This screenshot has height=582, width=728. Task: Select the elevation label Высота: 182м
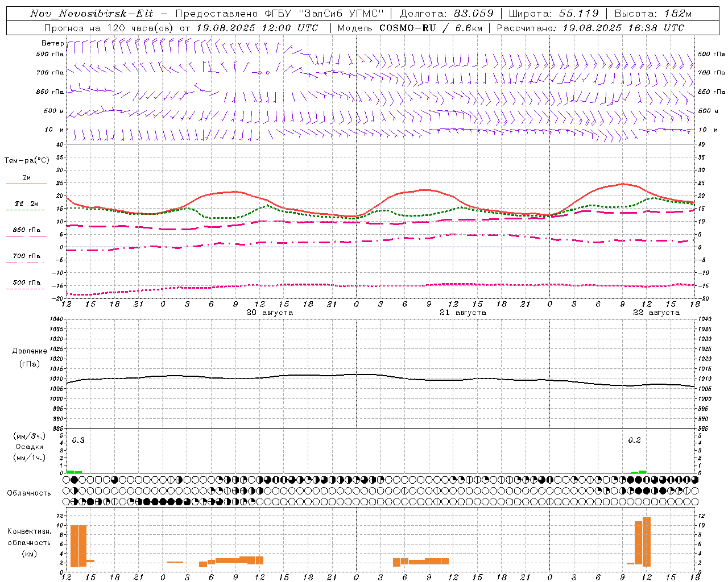[x=653, y=14]
